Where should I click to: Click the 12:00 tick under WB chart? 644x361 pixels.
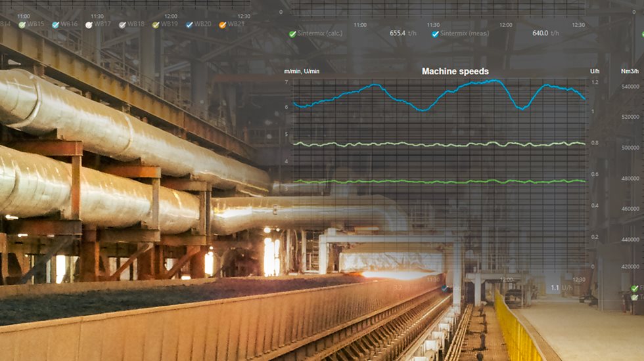pos(170,16)
